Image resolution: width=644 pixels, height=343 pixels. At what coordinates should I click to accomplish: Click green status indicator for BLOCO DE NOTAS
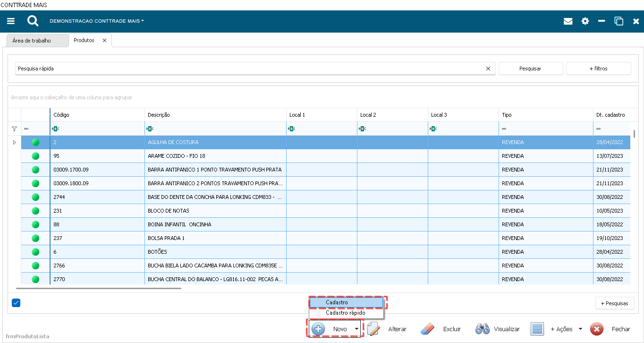pyautogui.click(x=35, y=211)
